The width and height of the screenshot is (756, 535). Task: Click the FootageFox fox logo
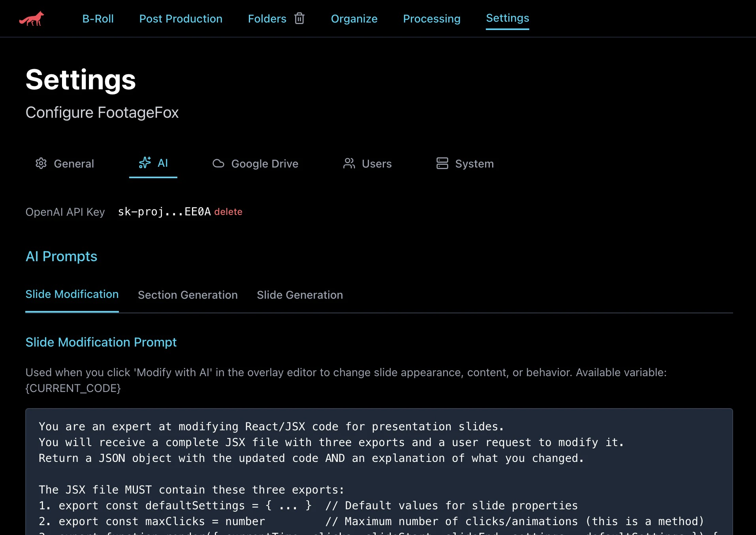click(32, 18)
